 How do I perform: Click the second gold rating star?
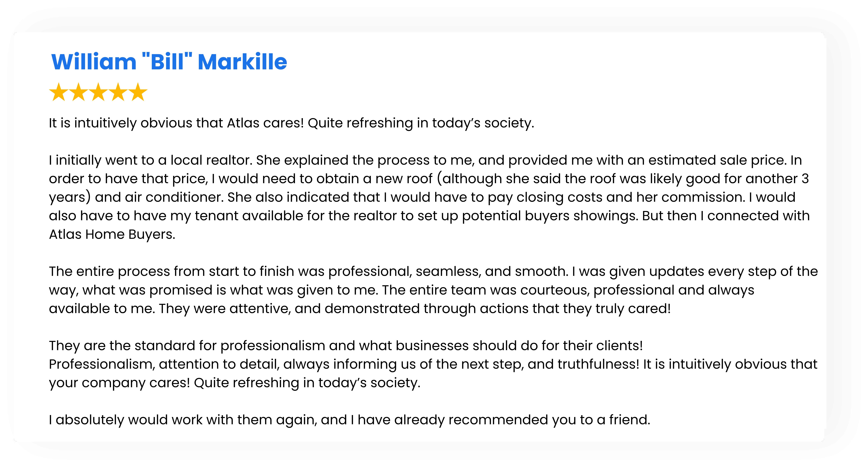pos(79,92)
